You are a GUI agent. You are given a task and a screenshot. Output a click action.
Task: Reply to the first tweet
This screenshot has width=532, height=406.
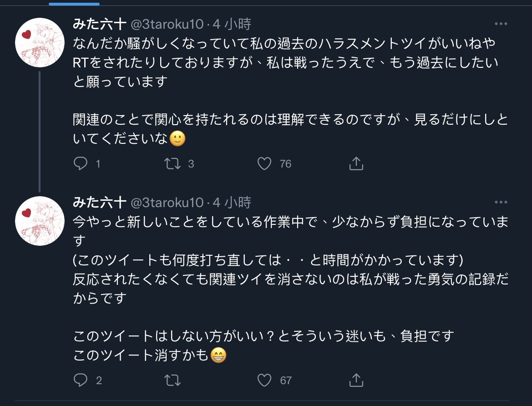(81, 163)
